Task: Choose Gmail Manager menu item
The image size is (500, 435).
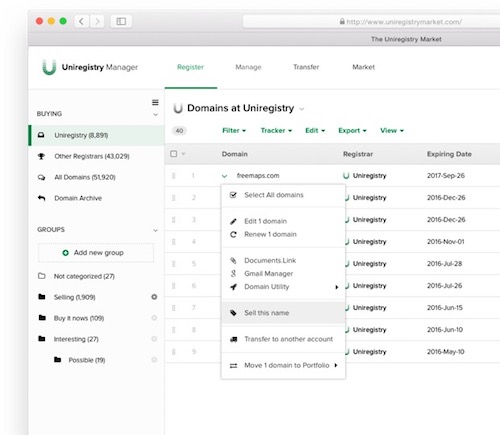Action: tap(283, 274)
